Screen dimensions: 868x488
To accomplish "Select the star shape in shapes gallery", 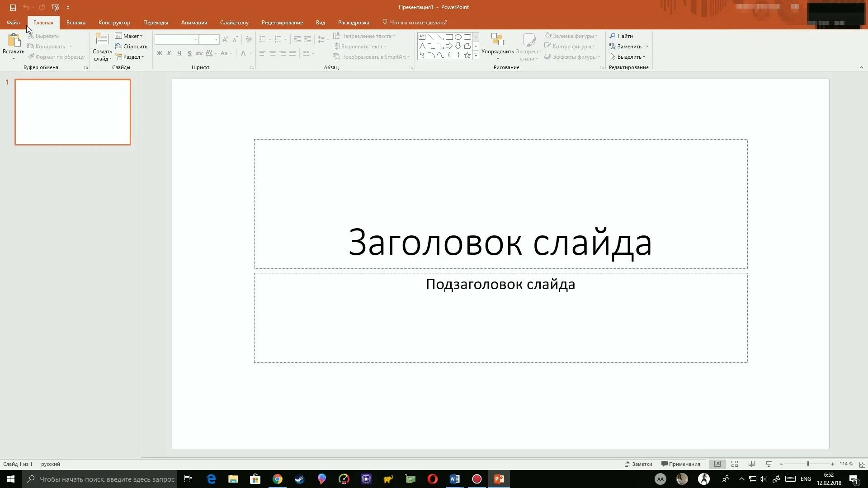I will coord(467,55).
